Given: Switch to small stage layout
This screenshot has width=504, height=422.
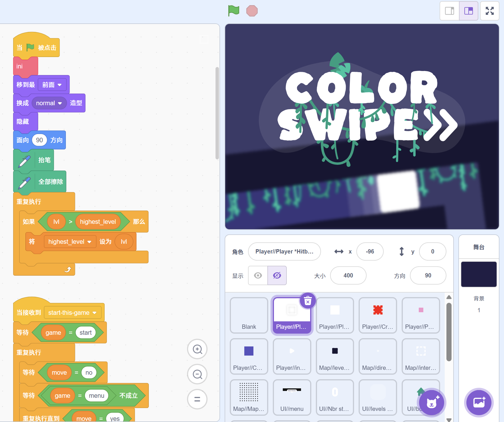Looking at the screenshot, I should [450, 11].
